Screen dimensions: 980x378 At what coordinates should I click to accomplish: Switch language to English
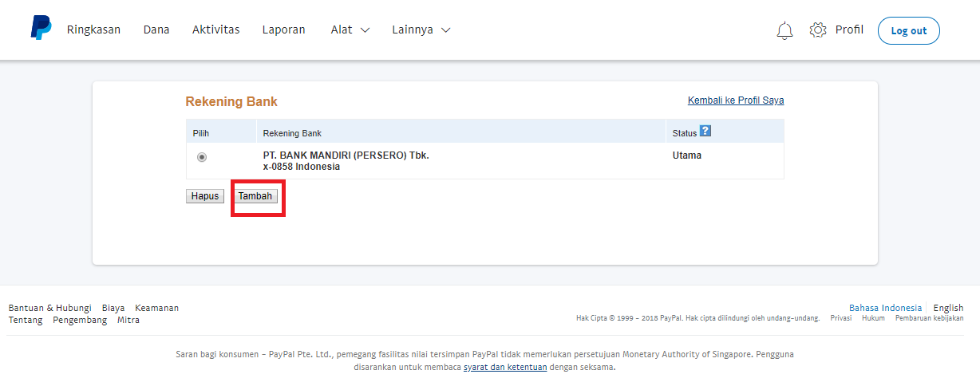tap(948, 308)
